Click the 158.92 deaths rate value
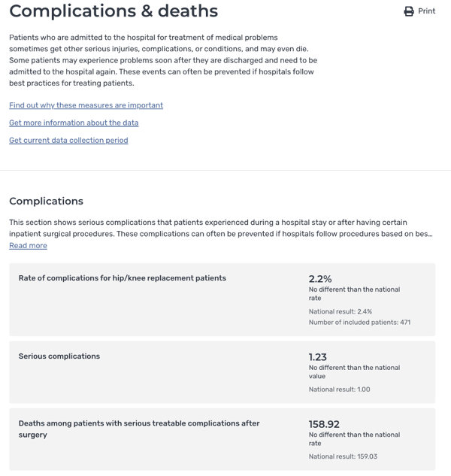This screenshot has height=476, width=451. click(x=324, y=424)
